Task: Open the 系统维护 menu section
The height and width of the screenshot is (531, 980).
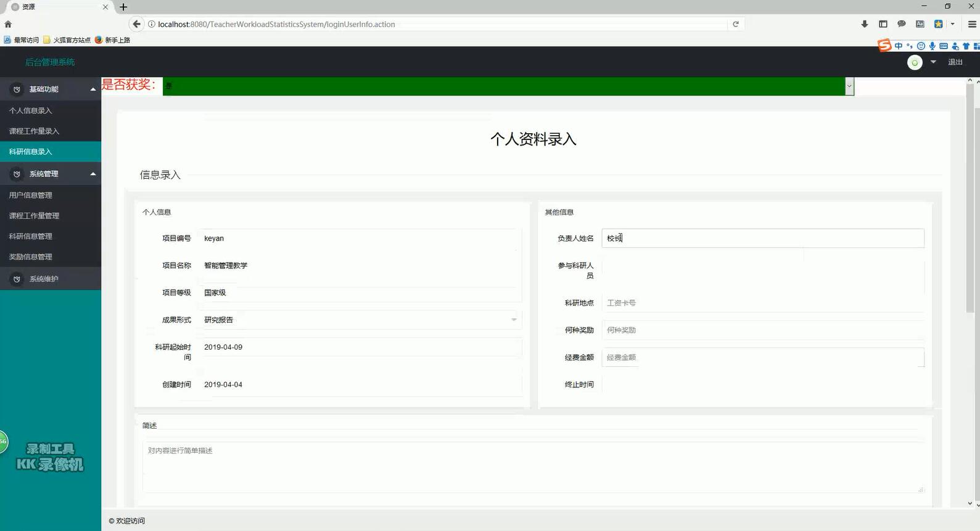Action: (51, 279)
